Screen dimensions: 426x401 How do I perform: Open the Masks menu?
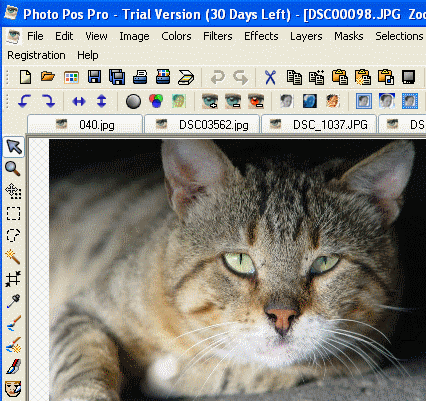click(349, 36)
